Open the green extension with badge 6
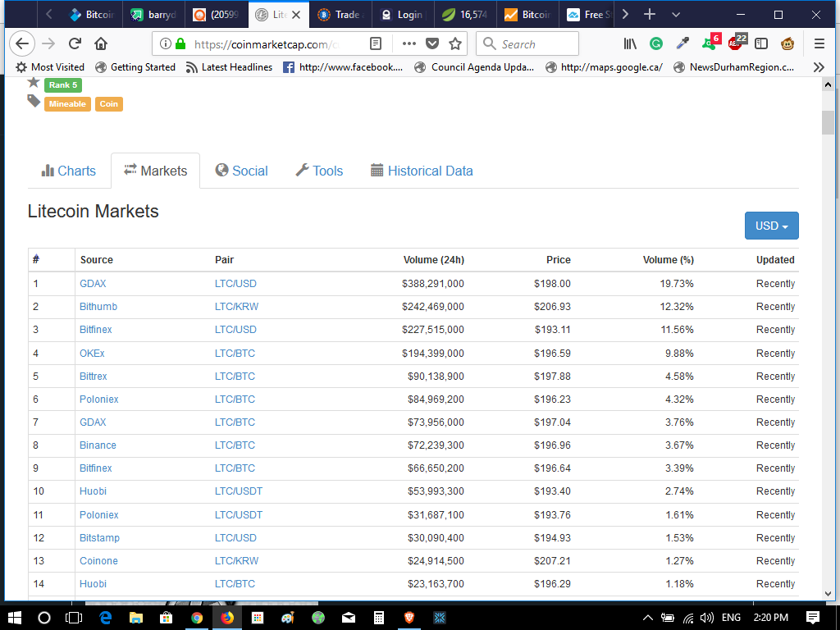840x630 pixels. (711, 43)
